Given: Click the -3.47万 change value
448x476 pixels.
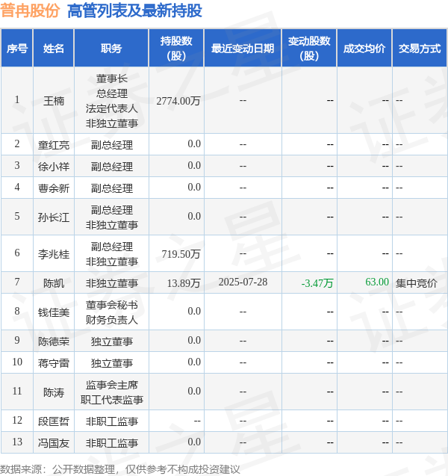Looking at the screenshot, I should pyautogui.click(x=317, y=283).
